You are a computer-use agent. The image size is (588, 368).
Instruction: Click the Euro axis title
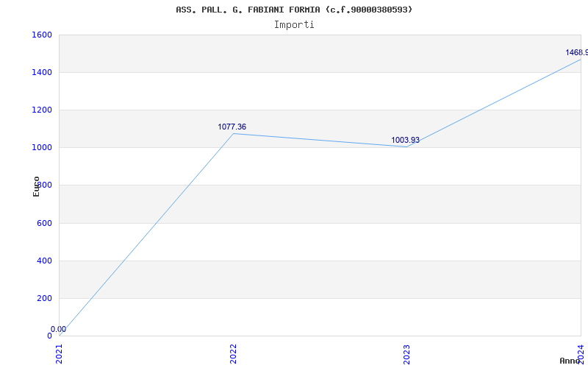[36, 186]
